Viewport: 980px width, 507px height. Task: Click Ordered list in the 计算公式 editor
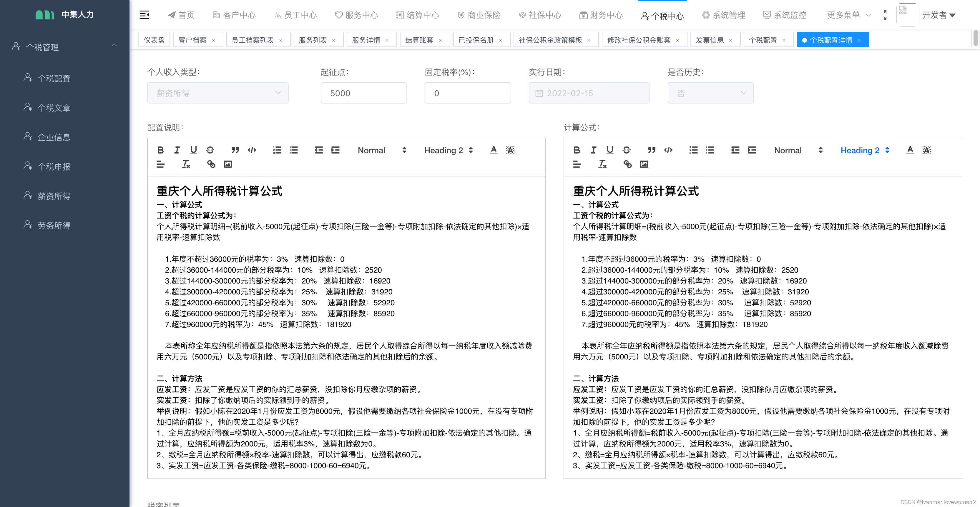[x=694, y=150]
